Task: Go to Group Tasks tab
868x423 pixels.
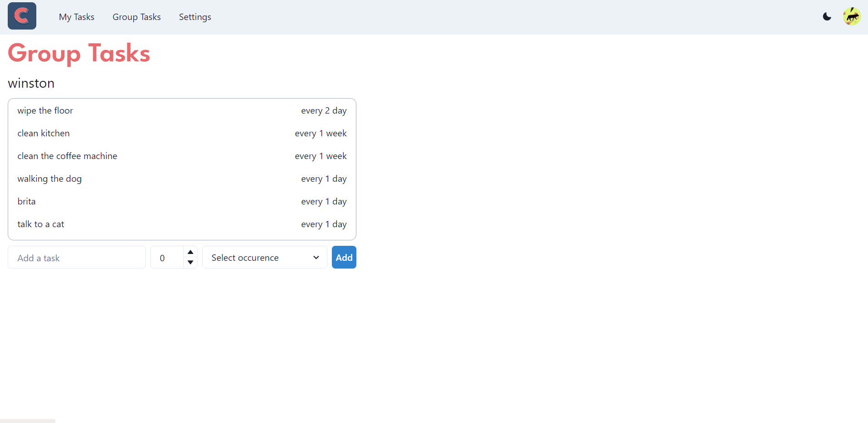Action: click(136, 17)
